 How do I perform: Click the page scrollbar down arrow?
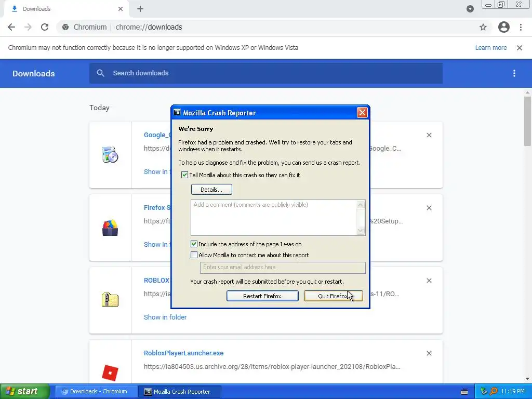527,379
